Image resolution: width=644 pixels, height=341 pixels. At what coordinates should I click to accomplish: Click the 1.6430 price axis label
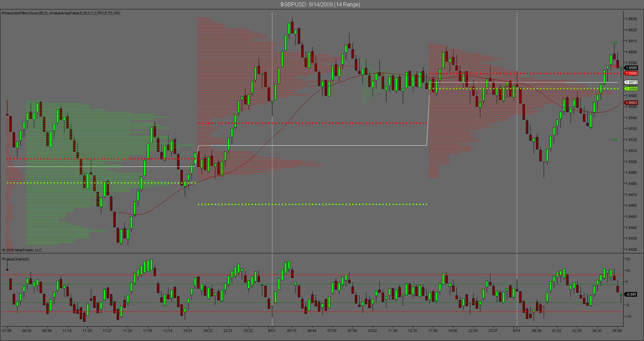(x=632, y=238)
